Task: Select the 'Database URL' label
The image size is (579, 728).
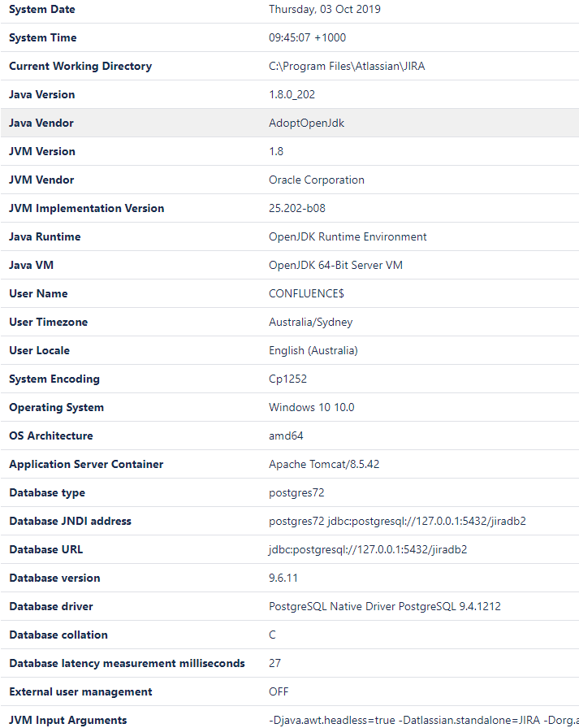Action: click(x=46, y=549)
